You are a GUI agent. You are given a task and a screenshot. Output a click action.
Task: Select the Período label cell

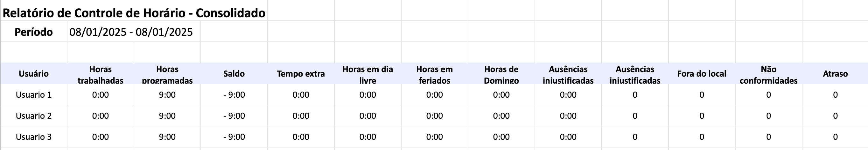coord(34,32)
